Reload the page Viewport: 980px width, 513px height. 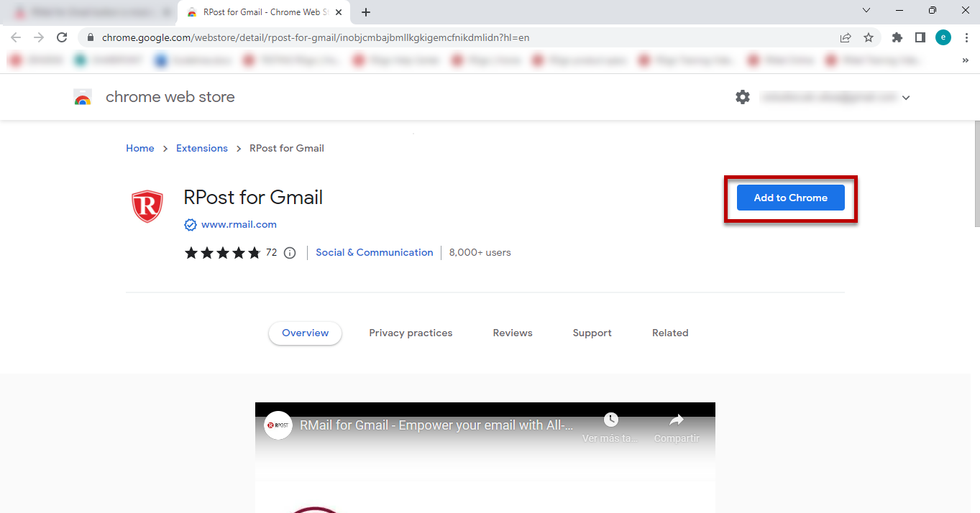62,37
